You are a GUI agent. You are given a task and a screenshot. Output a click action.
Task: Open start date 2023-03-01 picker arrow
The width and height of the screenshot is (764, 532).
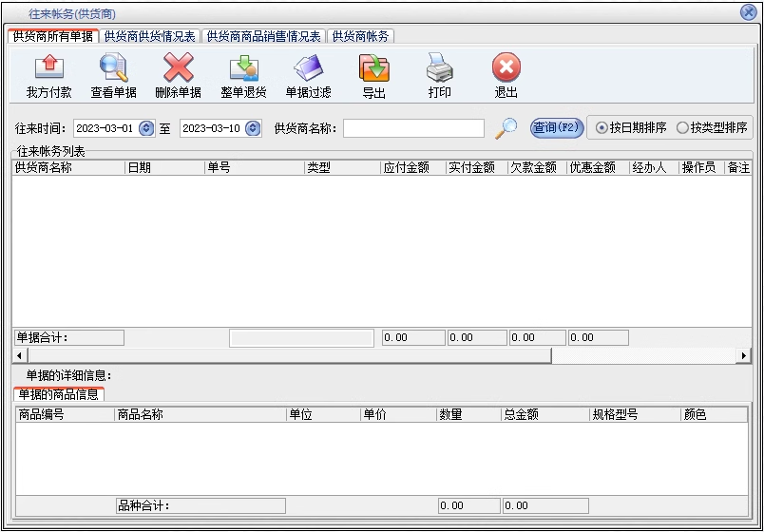tap(146, 128)
